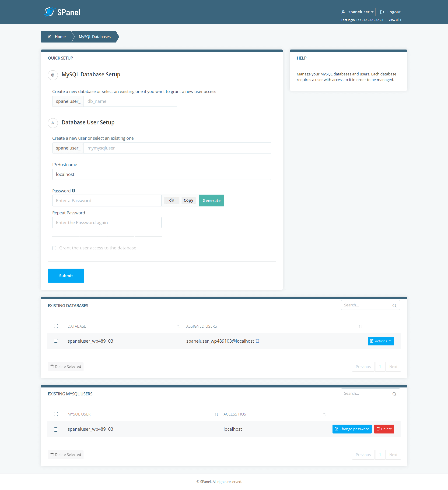Click Delete Selected under Existing MySQL Users

[x=66, y=454]
